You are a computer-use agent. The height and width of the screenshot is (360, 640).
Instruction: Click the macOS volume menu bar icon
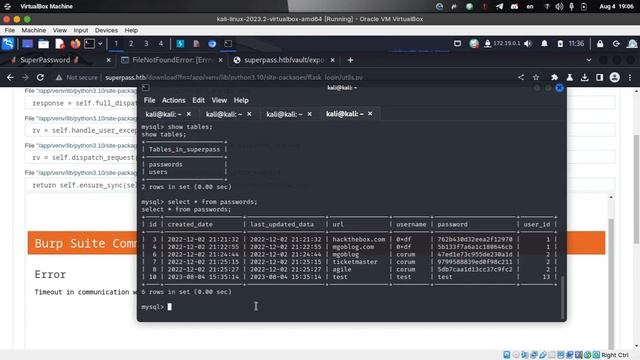point(559,7)
